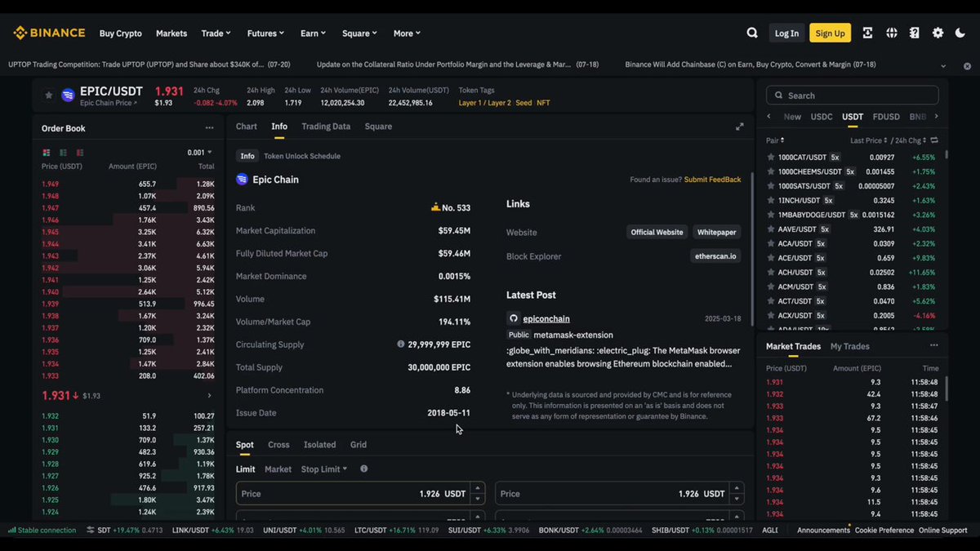980x551 pixels.
Task: Switch to the Isolated margin tab
Action: (x=319, y=445)
